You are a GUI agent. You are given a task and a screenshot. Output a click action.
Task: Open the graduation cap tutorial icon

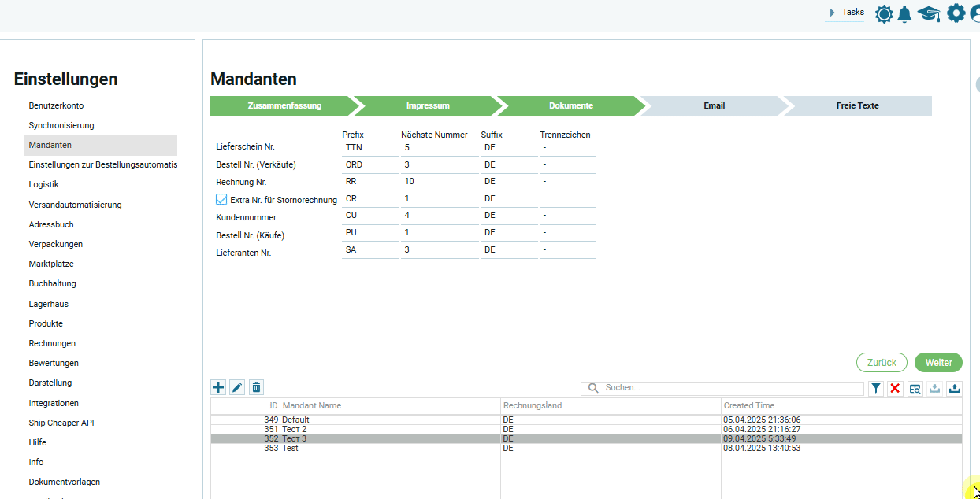point(929,13)
